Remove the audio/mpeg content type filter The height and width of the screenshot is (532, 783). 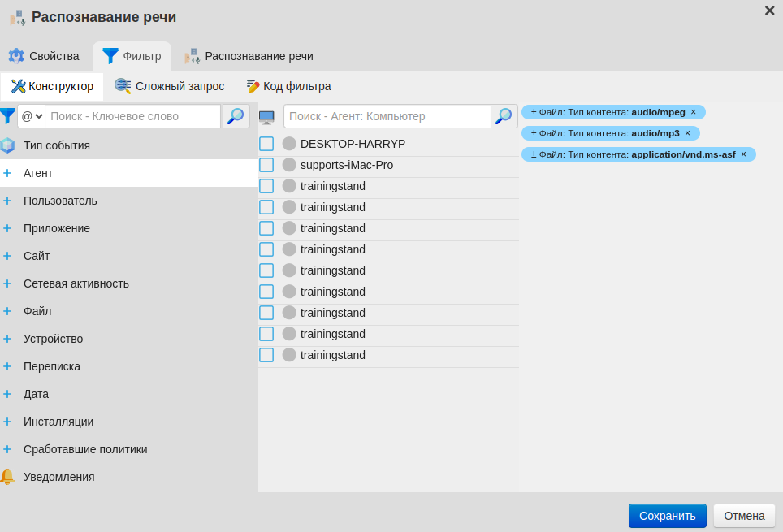pyautogui.click(x=694, y=112)
